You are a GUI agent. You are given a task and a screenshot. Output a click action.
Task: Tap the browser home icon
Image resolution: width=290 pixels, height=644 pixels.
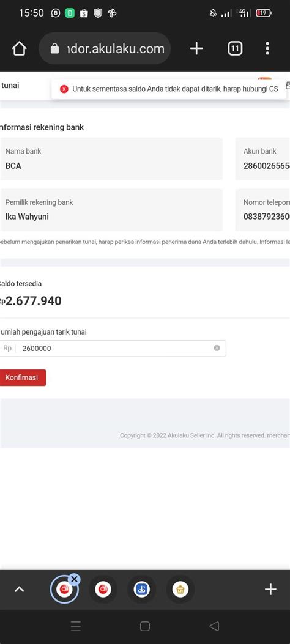(x=20, y=49)
